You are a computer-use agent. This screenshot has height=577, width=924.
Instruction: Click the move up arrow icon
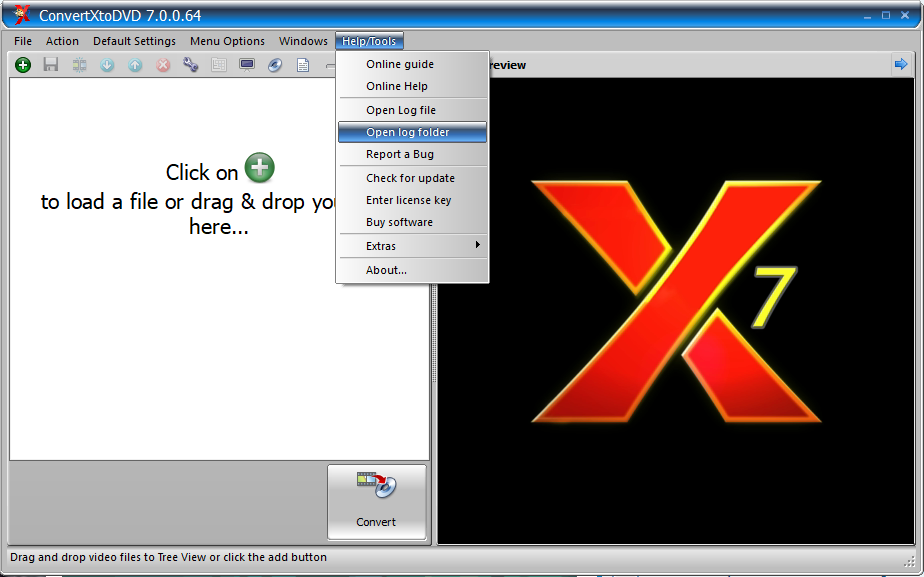(x=135, y=65)
